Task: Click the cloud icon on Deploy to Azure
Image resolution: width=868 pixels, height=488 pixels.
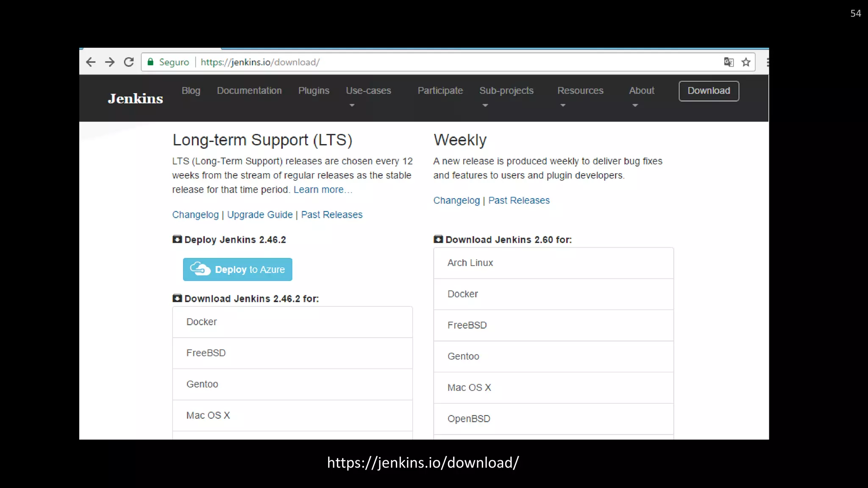Action: [x=200, y=269]
